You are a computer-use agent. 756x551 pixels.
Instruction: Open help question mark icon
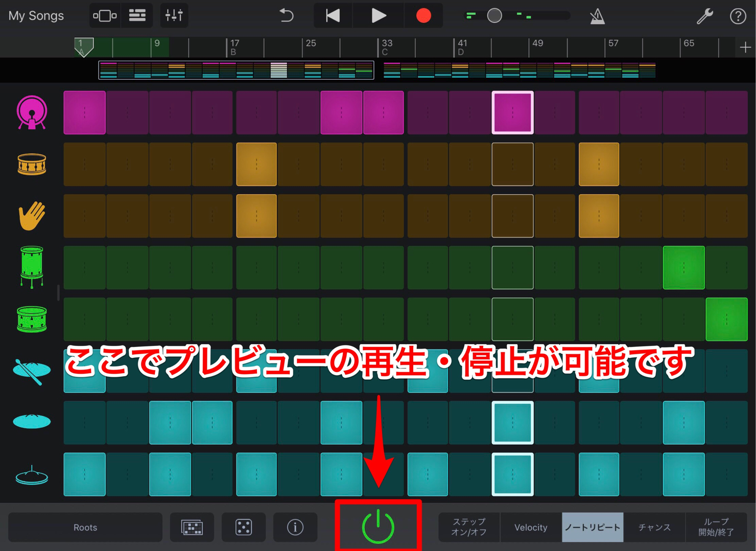tap(738, 16)
